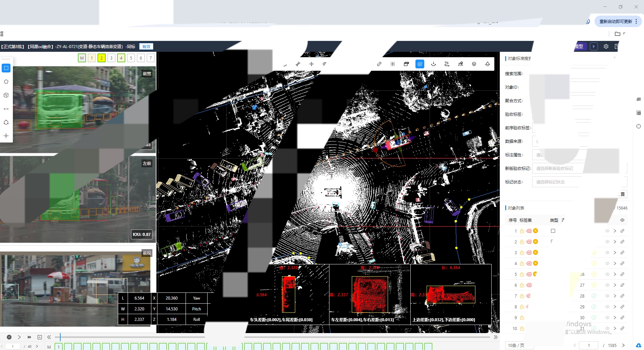644x350 pixels.
Task: Open the 10条/页 page size dropdown
Action: click(x=519, y=345)
